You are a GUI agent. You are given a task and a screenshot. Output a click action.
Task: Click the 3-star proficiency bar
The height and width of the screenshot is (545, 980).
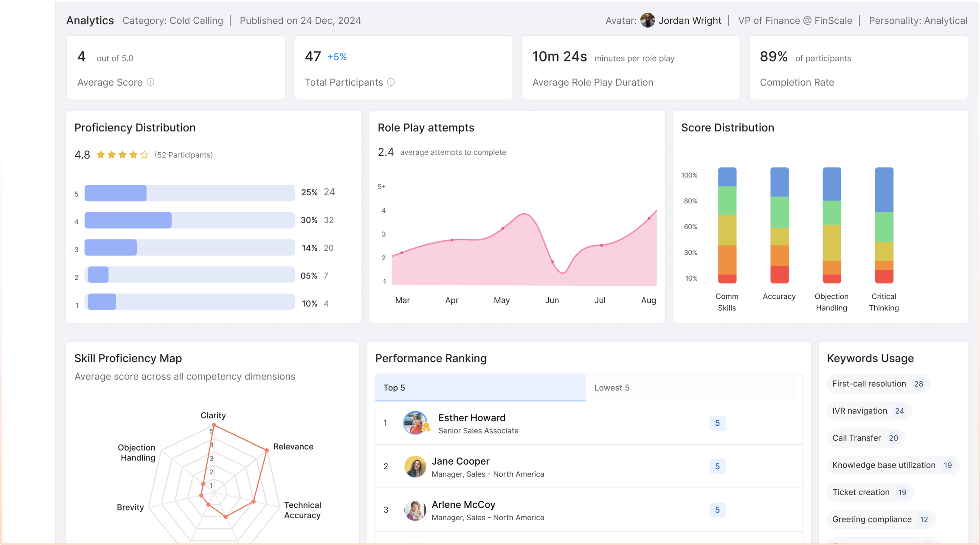[x=189, y=247]
